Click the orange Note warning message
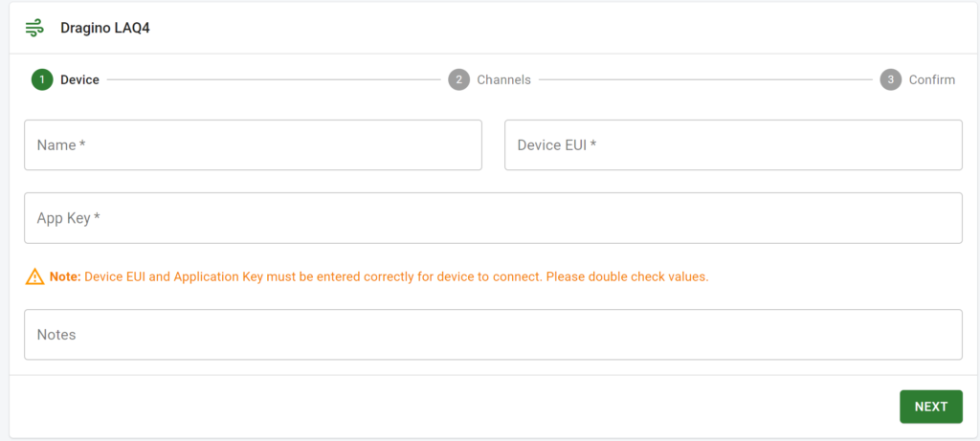The image size is (980, 441). [379, 276]
